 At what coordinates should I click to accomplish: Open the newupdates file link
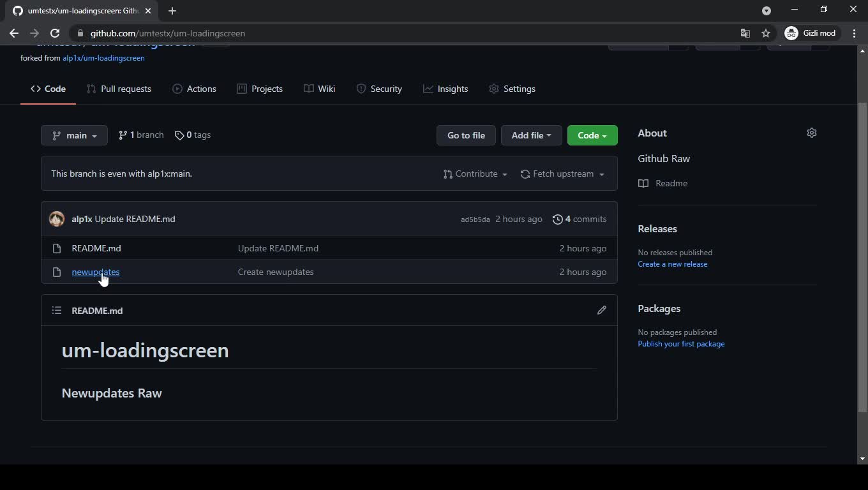click(95, 272)
